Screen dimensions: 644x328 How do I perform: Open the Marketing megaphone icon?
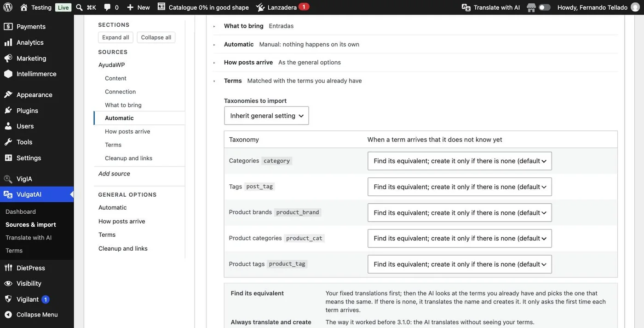click(8, 58)
